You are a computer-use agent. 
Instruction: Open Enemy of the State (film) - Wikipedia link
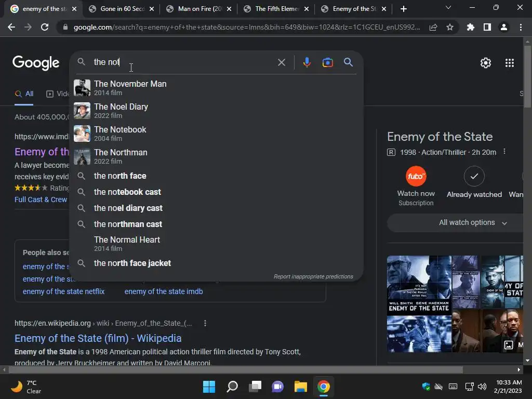coord(98,338)
